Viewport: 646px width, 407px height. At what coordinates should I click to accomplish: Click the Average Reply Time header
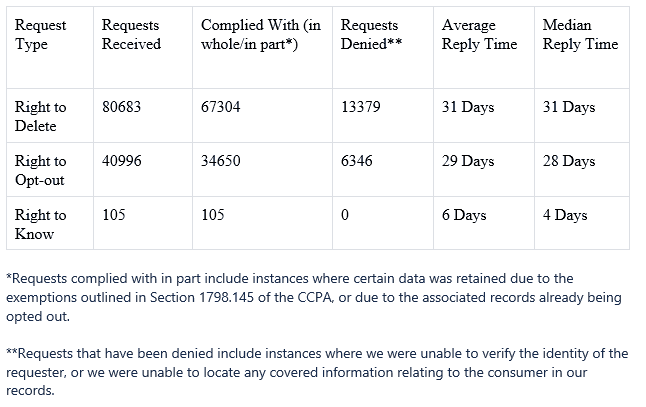tap(479, 35)
